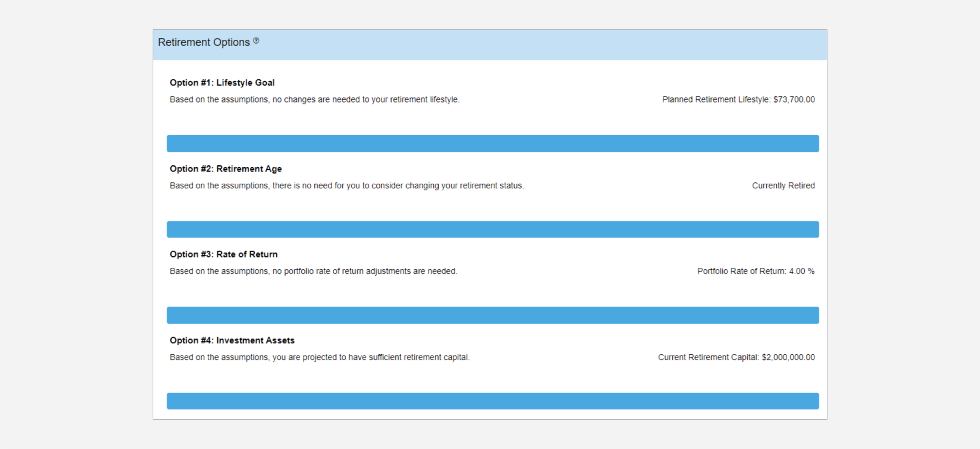Open the Retirement Options help icon
The height and width of the screenshot is (449, 980).
pos(256,41)
